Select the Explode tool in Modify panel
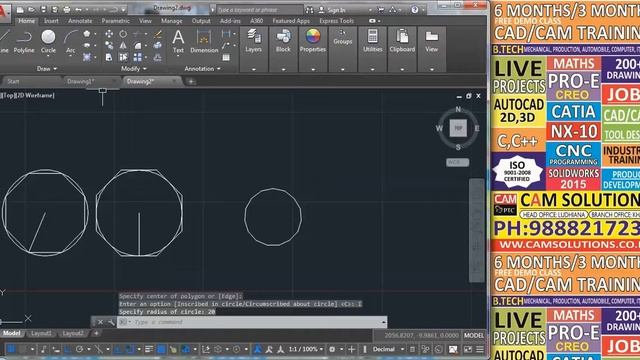 [x=158, y=46]
